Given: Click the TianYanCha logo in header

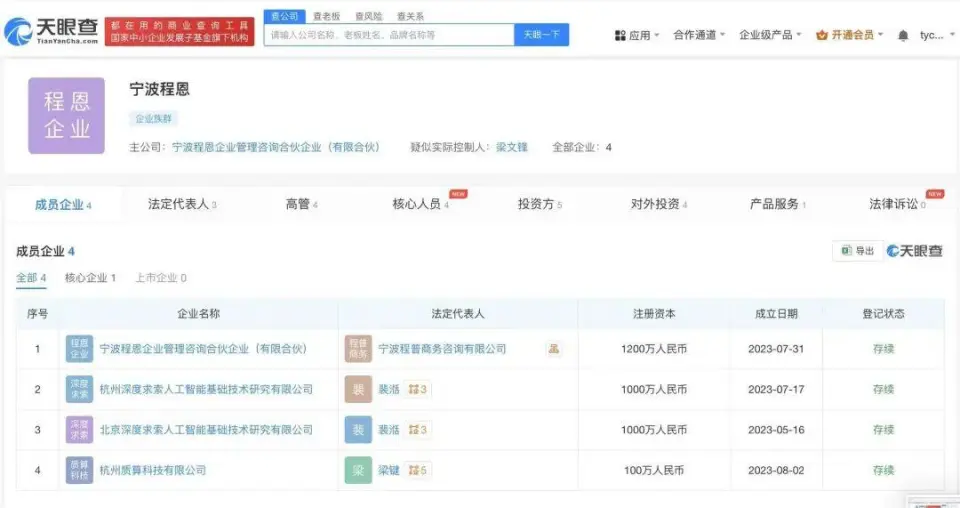Looking at the screenshot, I should coord(52,31).
